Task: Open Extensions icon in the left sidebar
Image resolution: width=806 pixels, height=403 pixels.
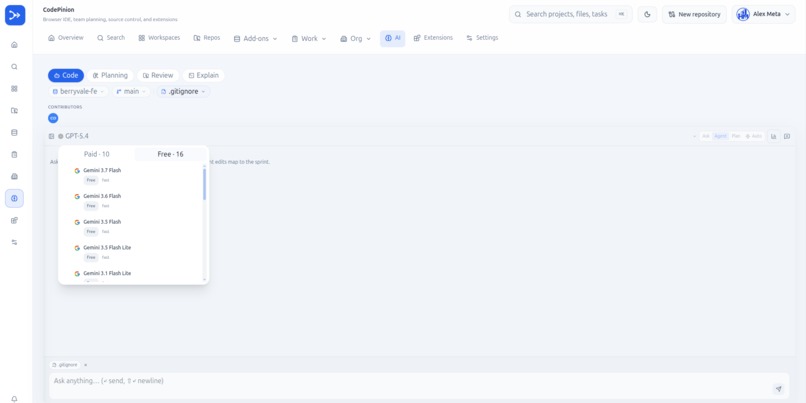Action: click(14, 220)
